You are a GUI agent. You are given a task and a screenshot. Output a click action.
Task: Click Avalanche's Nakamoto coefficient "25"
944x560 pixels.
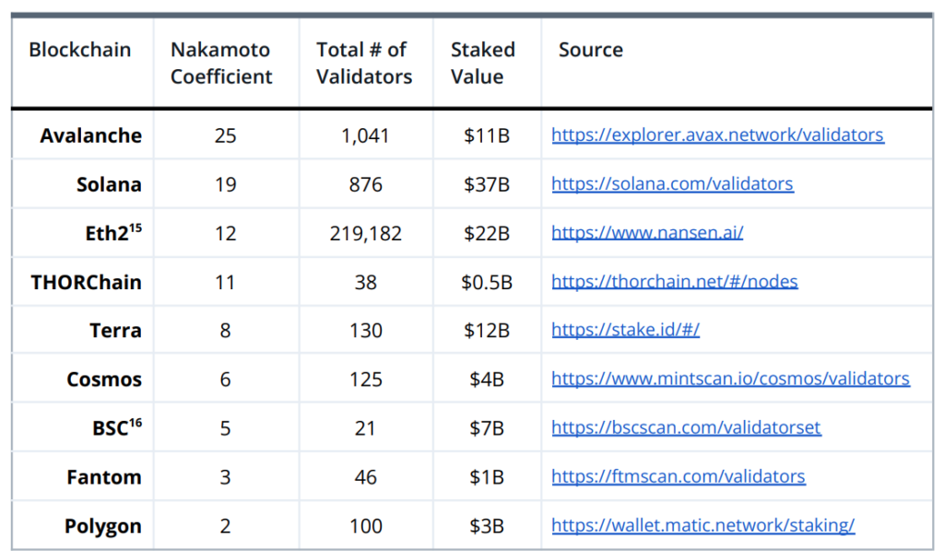click(x=225, y=136)
